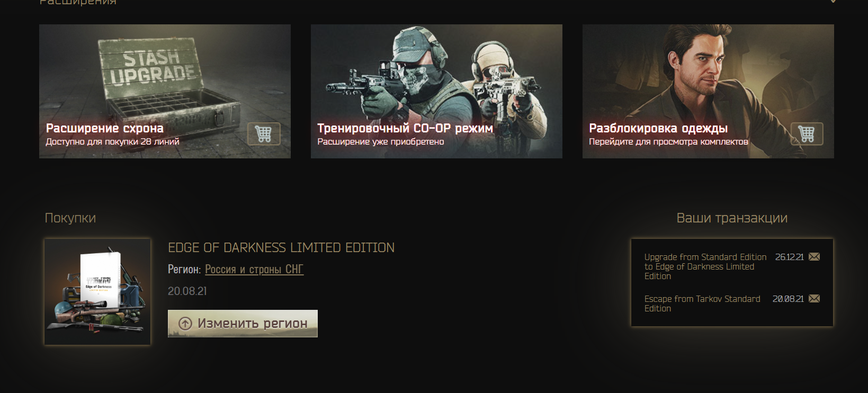Collapse the Расширения section chevron
Viewport: 868px width, 393px height.
tap(833, 2)
